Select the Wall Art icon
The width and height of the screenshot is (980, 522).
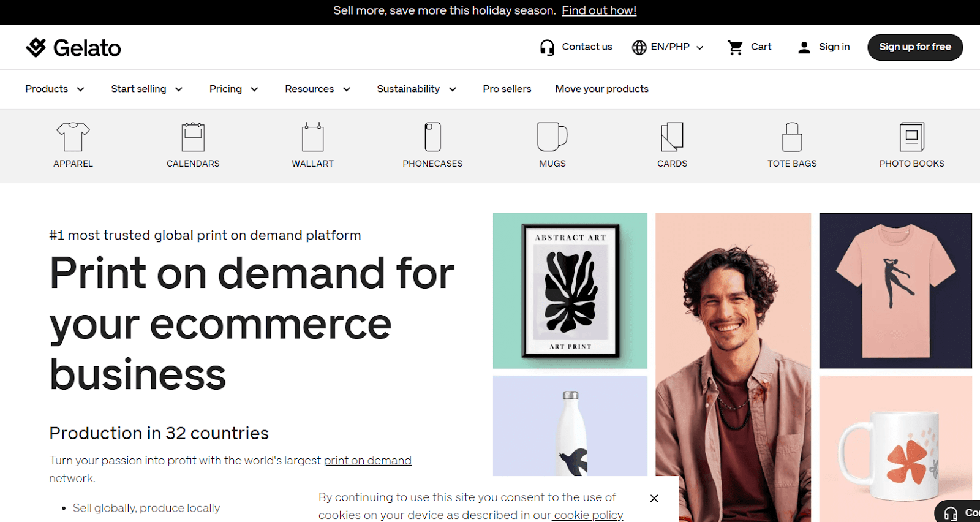pyautogui.click(x=312, y=137)
